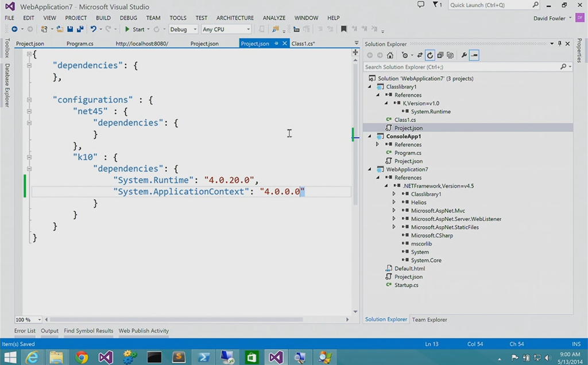
Task: Open the Error List panel
Action: tap(25, 331)
